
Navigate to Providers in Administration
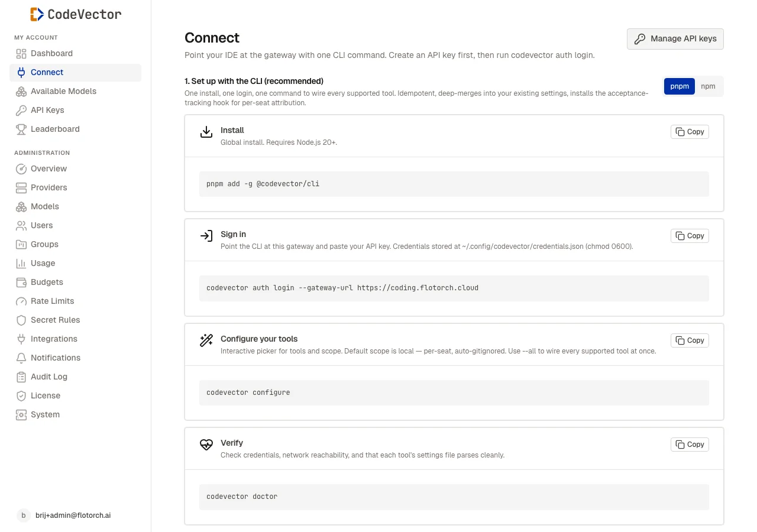click(x=76, y=188)
